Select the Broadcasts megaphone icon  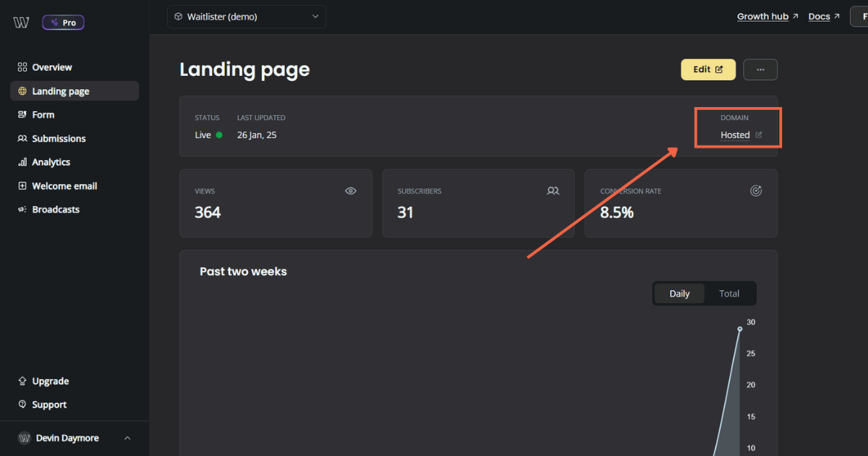coord(22,209)
